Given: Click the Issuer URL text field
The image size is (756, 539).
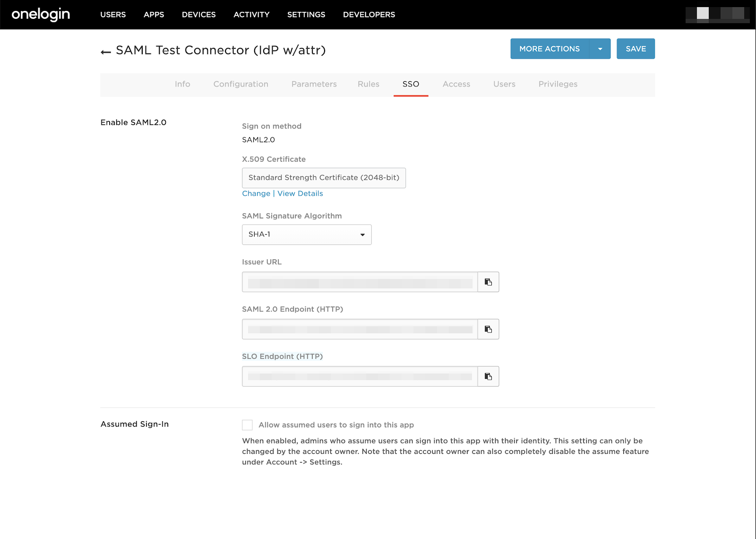Looking at the screenshot, I should click(x=360, y=282).
